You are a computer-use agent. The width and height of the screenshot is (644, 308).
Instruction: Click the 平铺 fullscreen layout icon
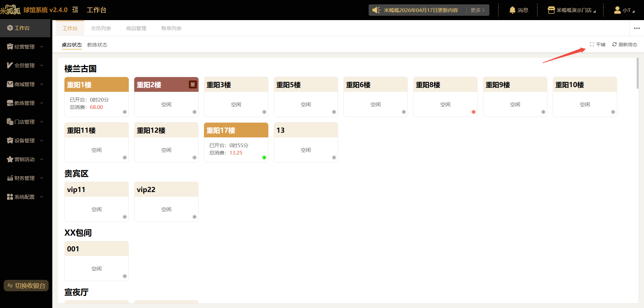tap(592, 44)
